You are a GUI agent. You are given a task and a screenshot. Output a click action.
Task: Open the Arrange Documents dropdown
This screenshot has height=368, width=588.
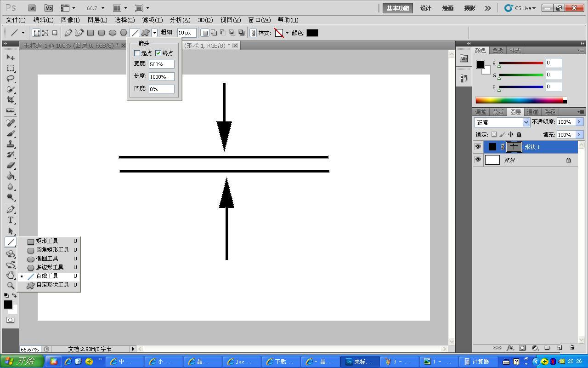[120, 8]
